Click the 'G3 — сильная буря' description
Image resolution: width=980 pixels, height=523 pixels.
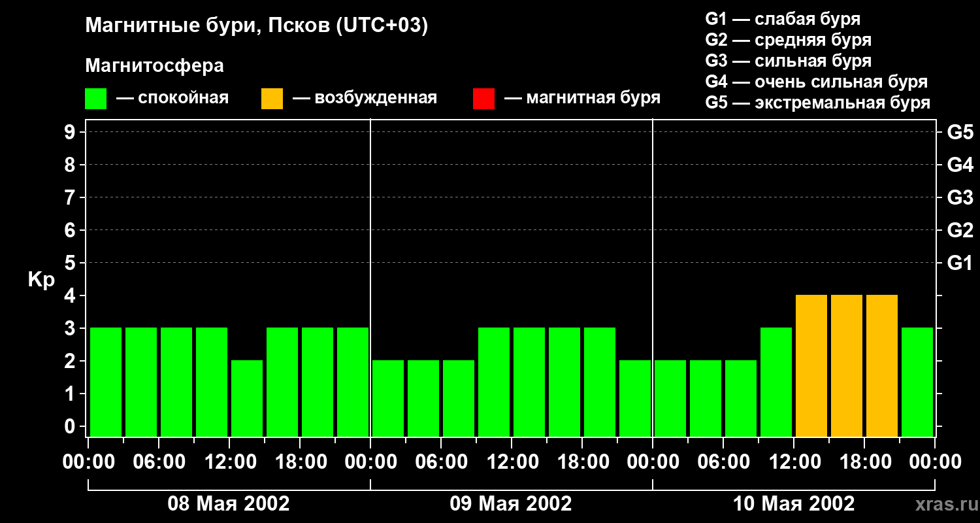click(788, 61)
